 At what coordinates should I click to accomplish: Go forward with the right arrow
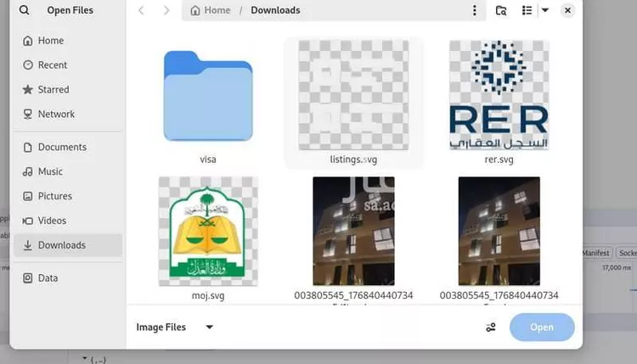pyautogui.click(x=166, y=10)
